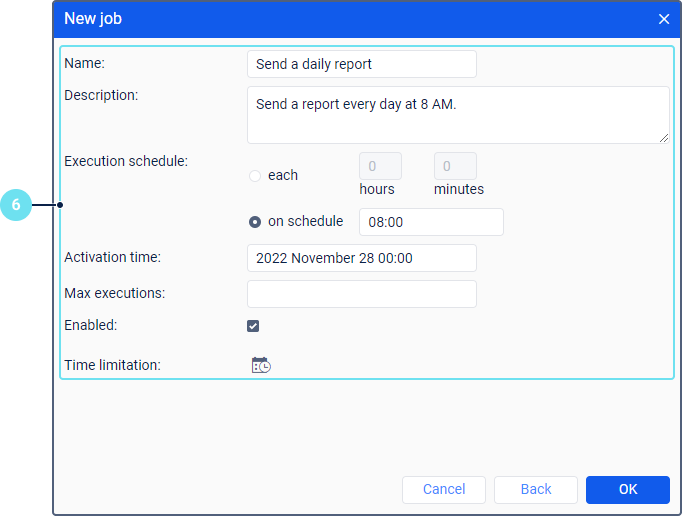Close the New job dialog
The height and width of the screenshot is (516, 682).
pos(664,19)
